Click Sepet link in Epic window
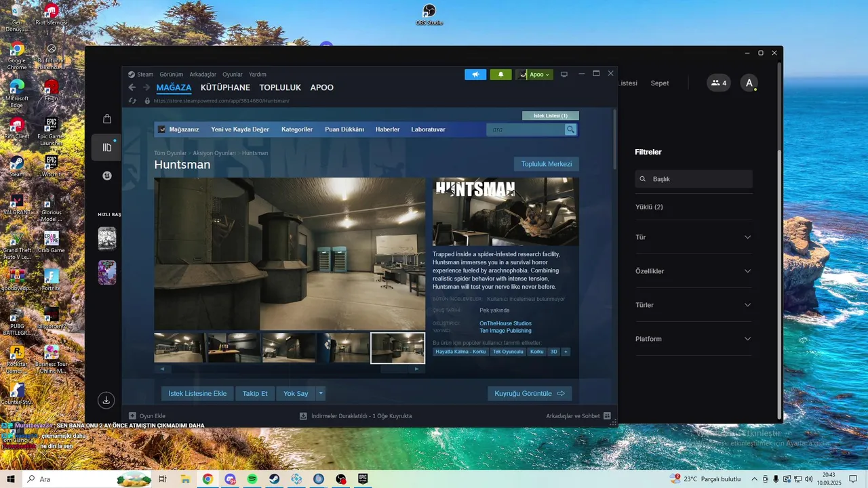 click(x=660, y=83)
